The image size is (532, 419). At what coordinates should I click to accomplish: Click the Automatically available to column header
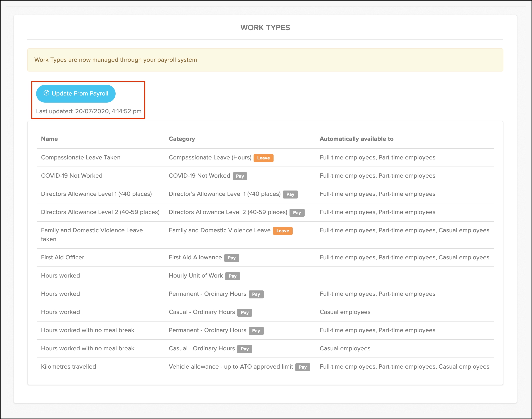(x=357, y=139)
